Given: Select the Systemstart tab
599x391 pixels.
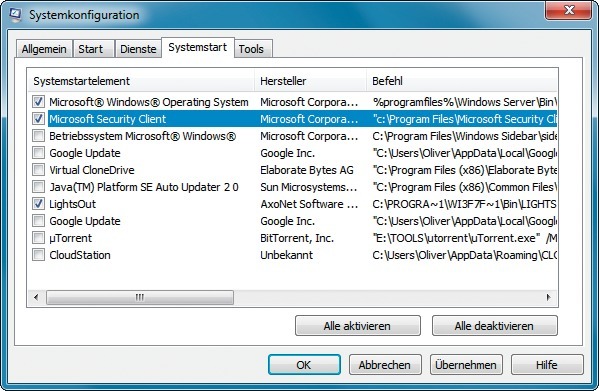Looking at the screenshot, I should pyautogui.click(x=198, y=47).
